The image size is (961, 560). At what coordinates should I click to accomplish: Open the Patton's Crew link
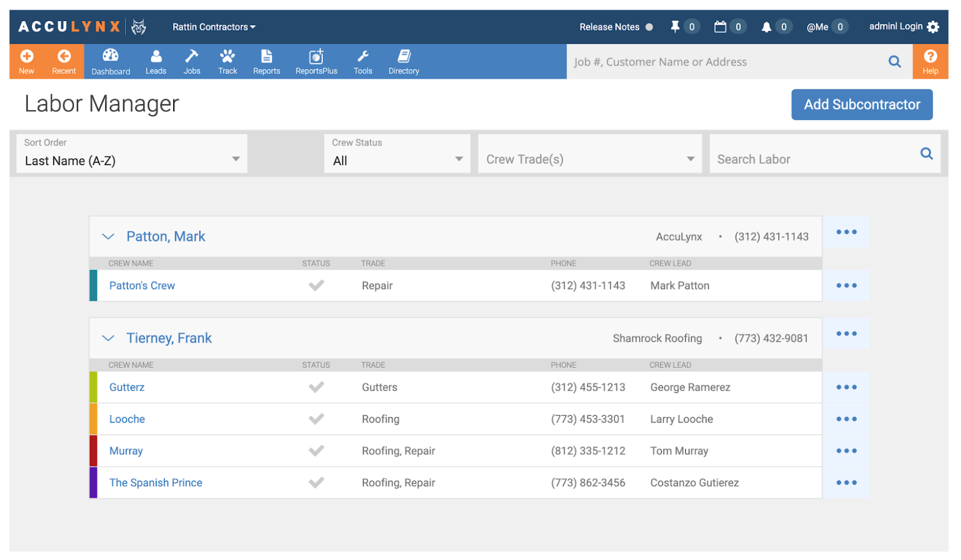[142, 285]
